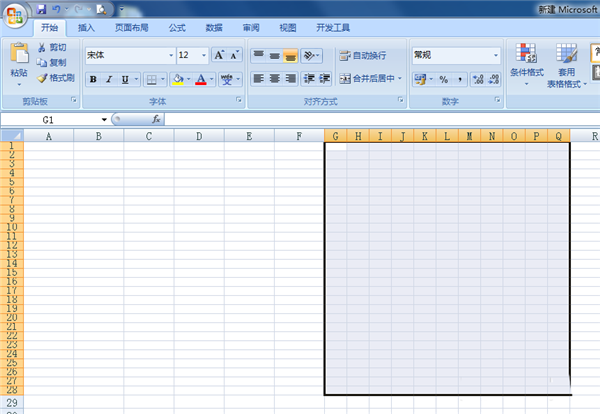Open Conditional Formatting (条件格式)
The width and height of the screenshot is (600, 414).
click(x=526, y=62)
